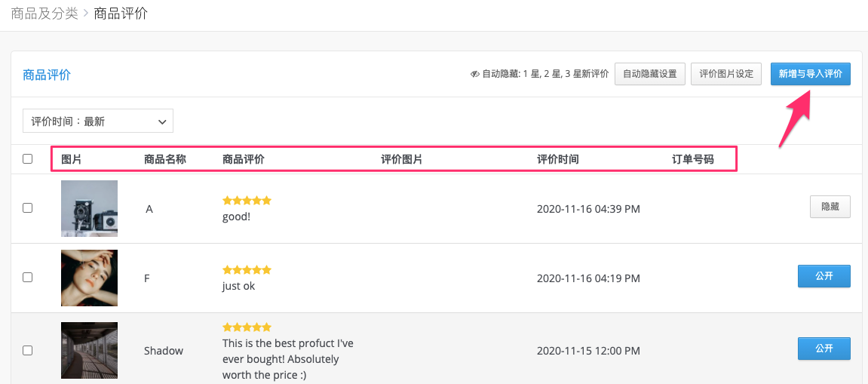The image size is (868, 384).
Task: Click the star rating on the Shadow review
Action: [247, 327]
